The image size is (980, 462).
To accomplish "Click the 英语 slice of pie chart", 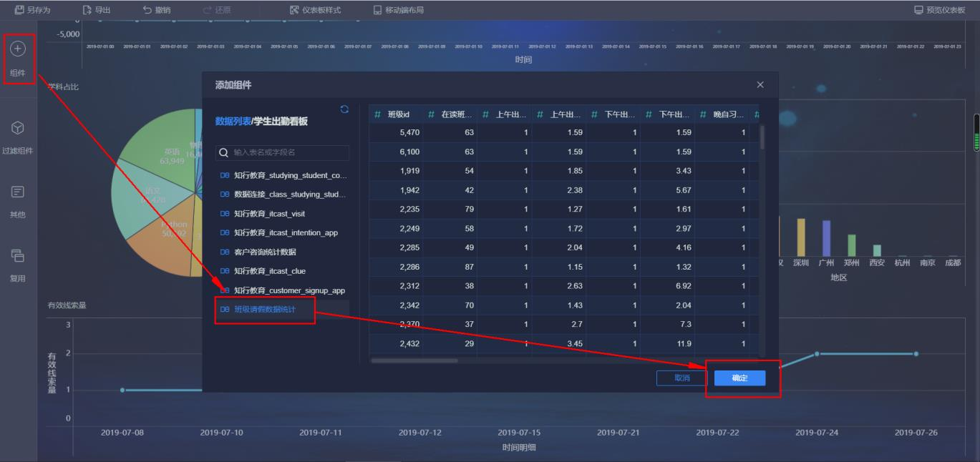I will coord(161,150).
